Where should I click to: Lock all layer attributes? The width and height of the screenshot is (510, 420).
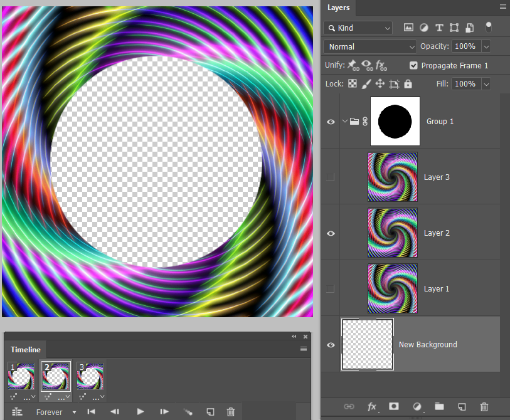408,84
